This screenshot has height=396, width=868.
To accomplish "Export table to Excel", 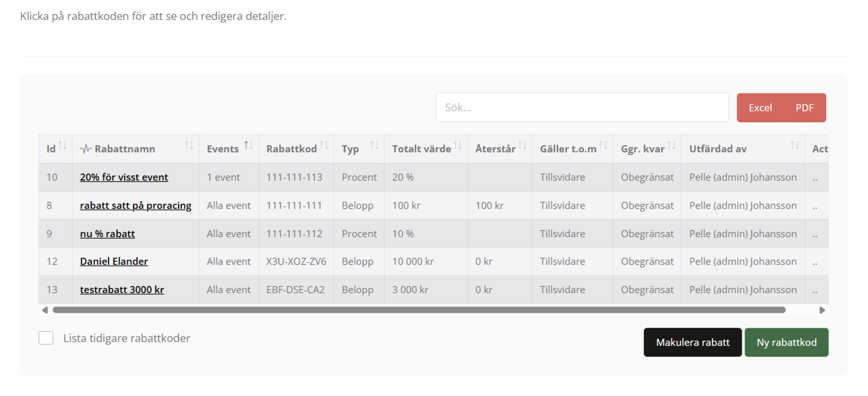I will pos(760,108).
